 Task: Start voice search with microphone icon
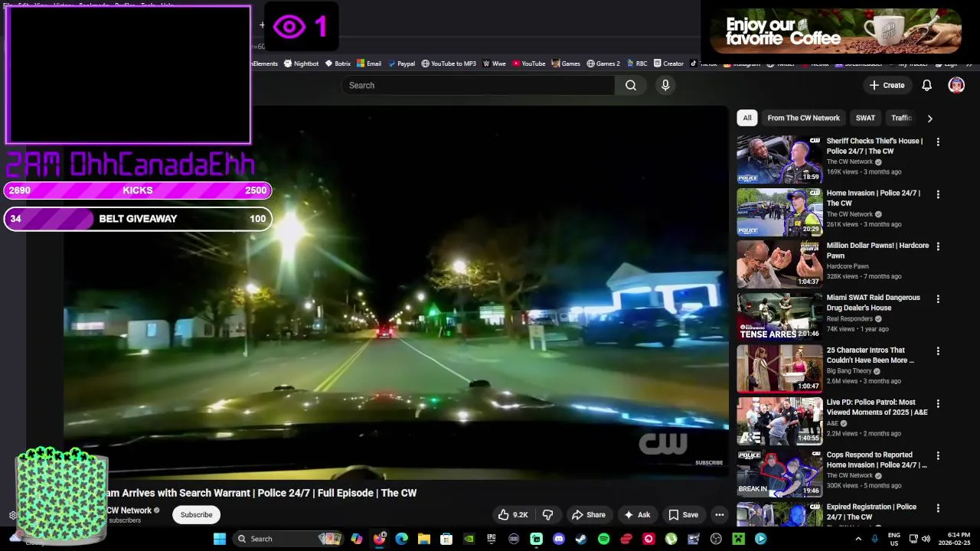point(665,85)
